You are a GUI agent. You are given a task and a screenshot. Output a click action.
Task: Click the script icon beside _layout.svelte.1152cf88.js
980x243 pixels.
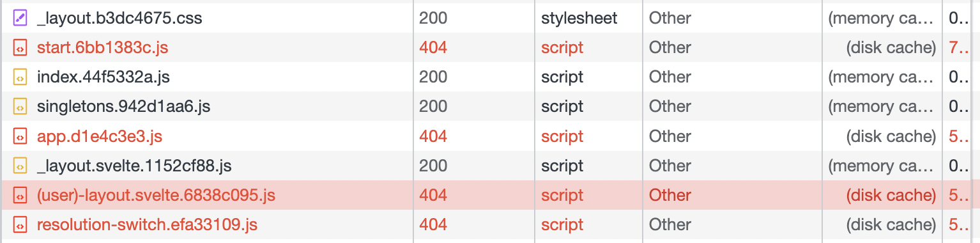(20, 166)
